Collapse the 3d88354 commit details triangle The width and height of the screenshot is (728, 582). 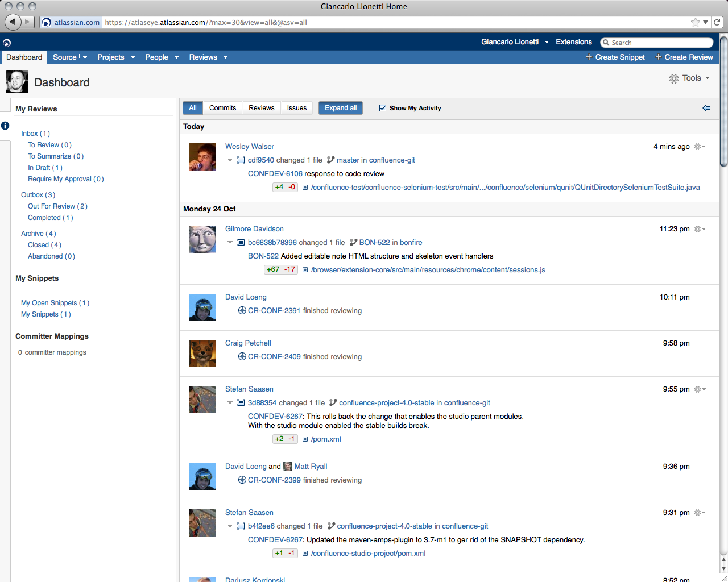pos(230,403)
